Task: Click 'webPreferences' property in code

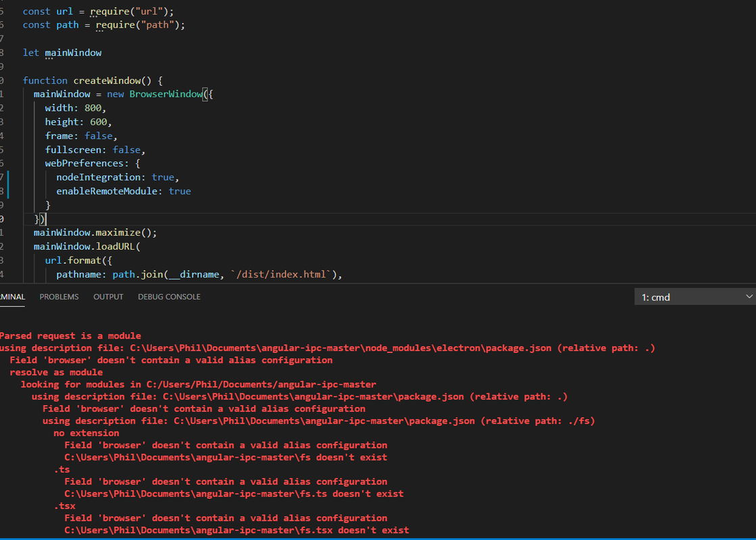Action: coord(84,163)
